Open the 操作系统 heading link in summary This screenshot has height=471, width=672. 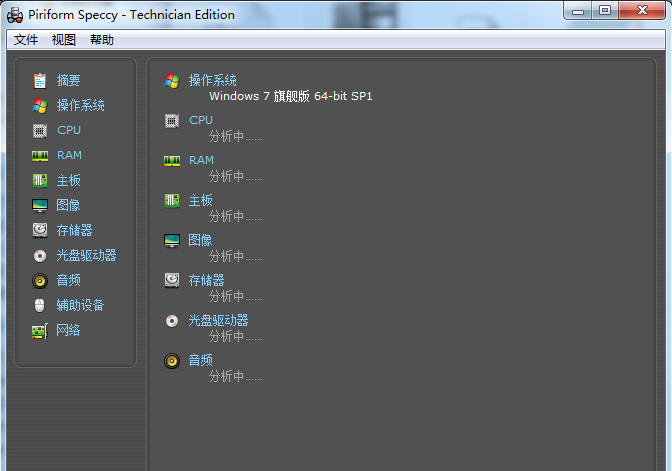[x=213, y=80]
